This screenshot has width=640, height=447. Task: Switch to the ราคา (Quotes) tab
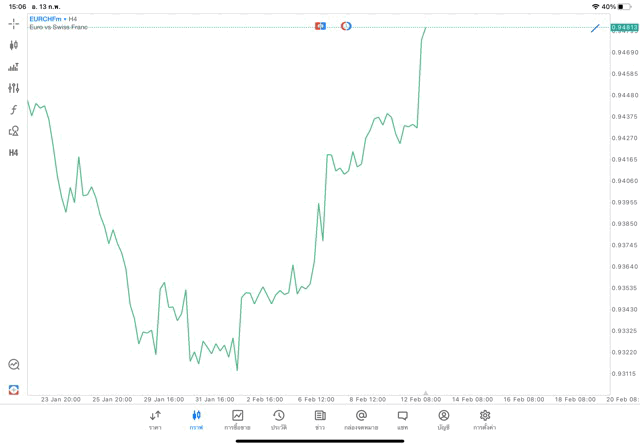pos(155,419)
